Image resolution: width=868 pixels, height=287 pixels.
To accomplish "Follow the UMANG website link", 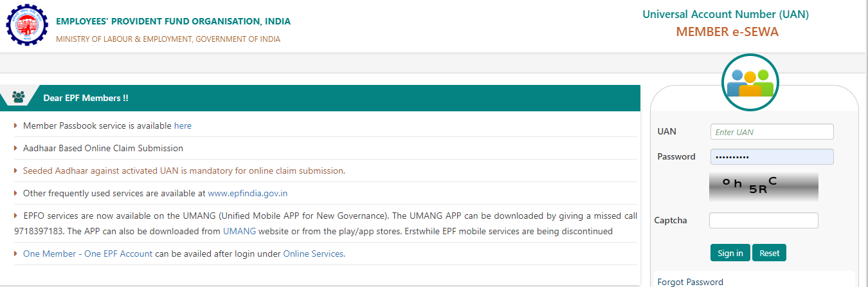I will [x=239, y=230].
